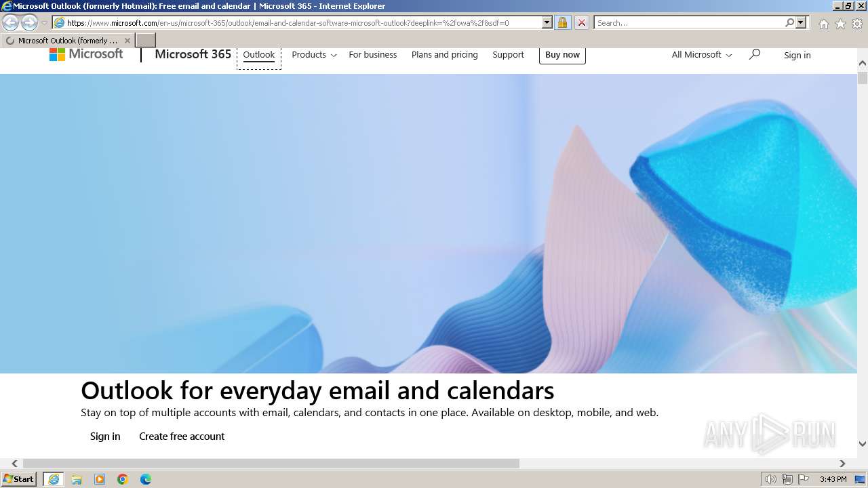Click the Action Center flag icon

pos(804,479)
